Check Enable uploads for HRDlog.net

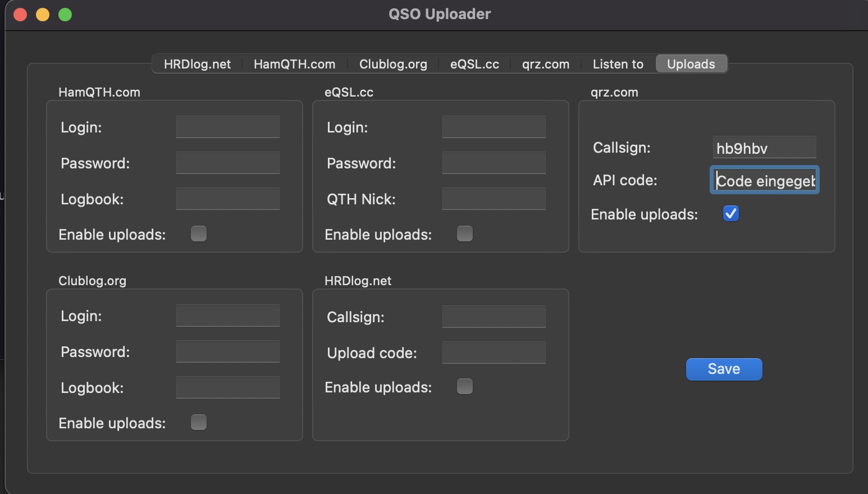(465, 386)
